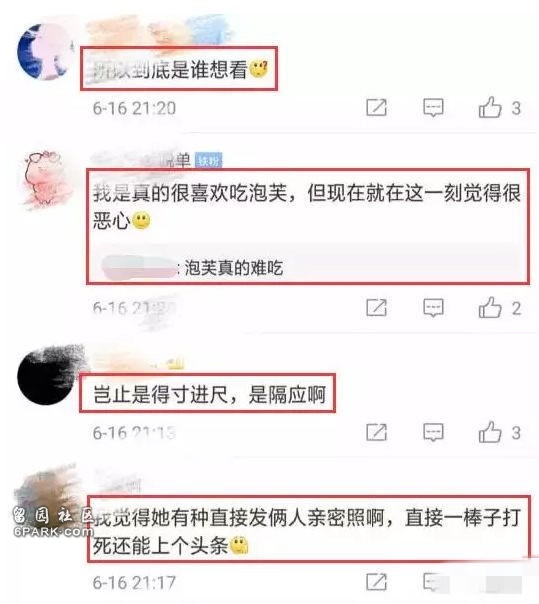This screenshot has height=604, width=539.
Task: Click the 6-16 21:20 timestamp
Action: pos(134,108)
